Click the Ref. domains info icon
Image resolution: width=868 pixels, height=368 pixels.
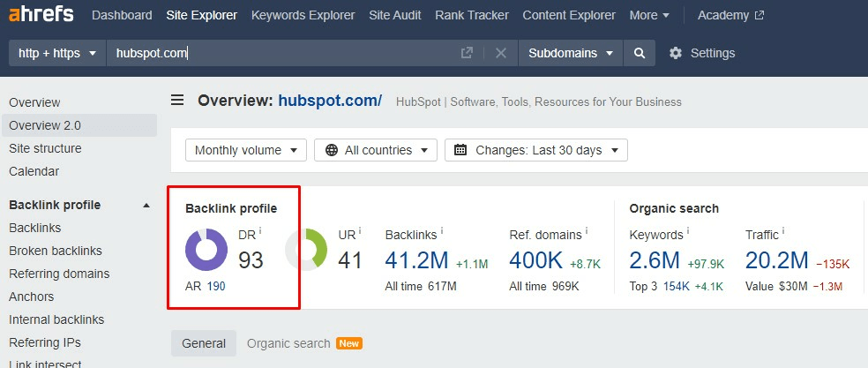[587, 230]
